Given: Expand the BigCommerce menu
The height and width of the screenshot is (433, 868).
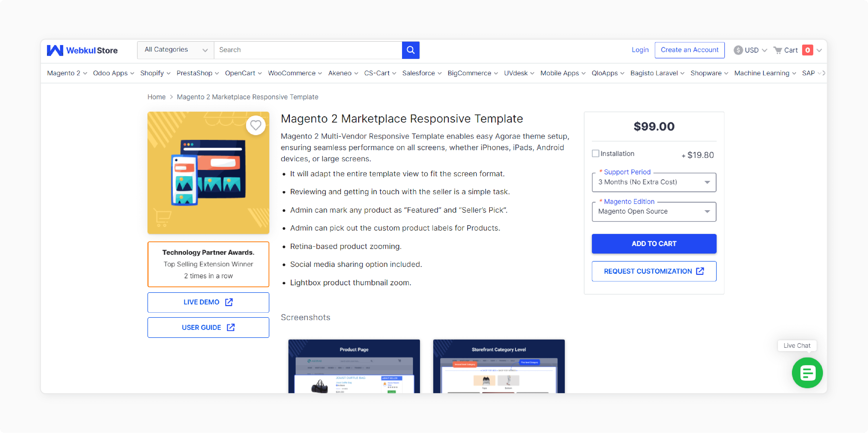Looking at the screenshot, I should [473, 73].
